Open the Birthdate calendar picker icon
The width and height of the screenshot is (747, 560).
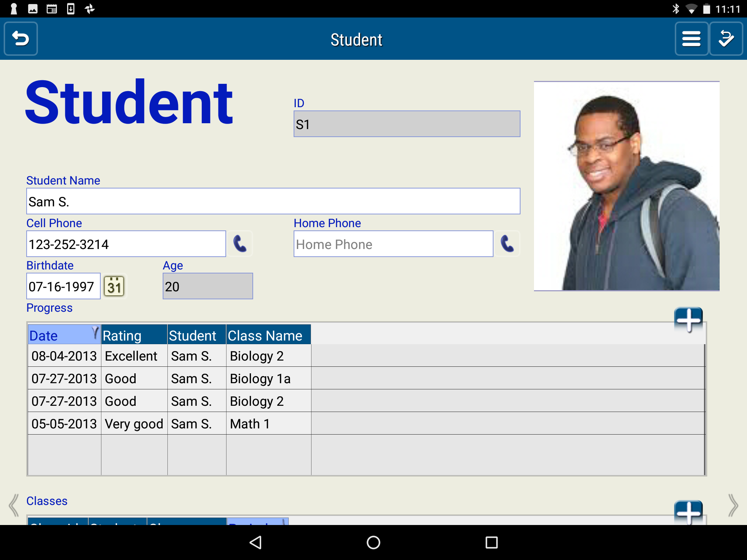[114, 286]
